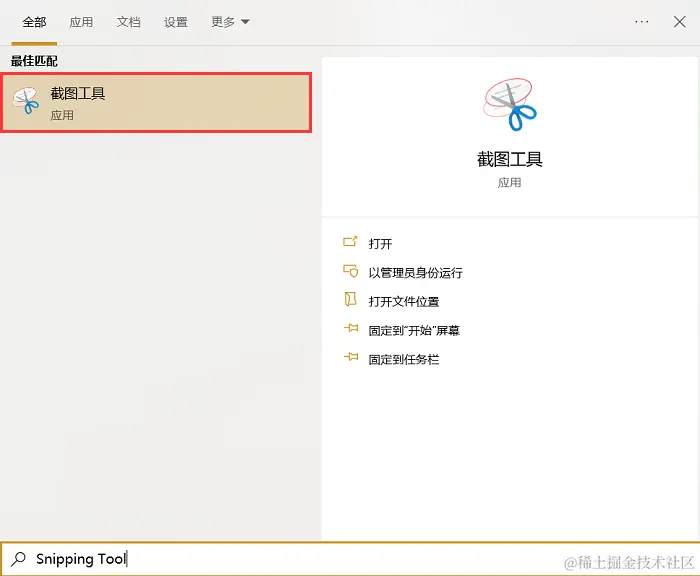The width and height of the screenshot is (700, 576).
Task: Select 以管理员身份运行
Action: pos(416,273)
